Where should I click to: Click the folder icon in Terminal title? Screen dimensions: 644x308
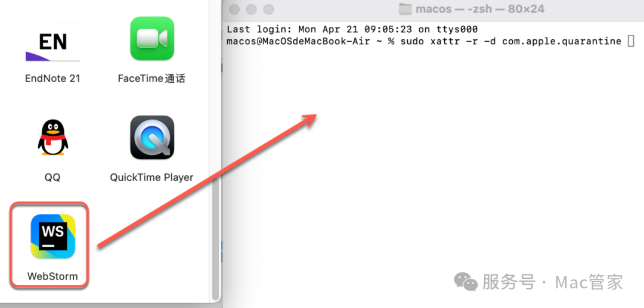coord(405,9)
